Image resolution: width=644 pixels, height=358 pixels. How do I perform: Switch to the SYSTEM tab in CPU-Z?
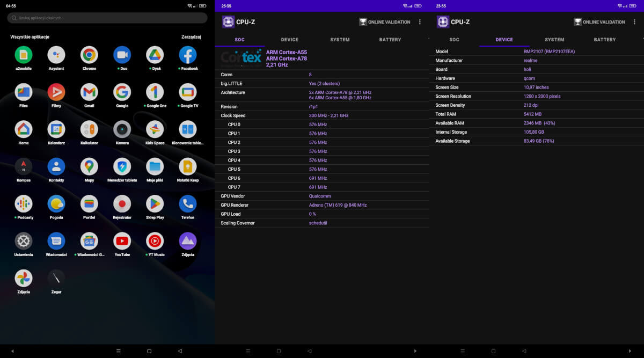click(x=340, y=39)
